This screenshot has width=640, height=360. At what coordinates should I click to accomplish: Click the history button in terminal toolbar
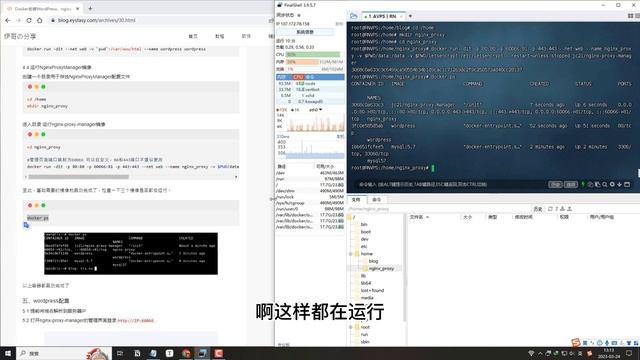[556, 184]
